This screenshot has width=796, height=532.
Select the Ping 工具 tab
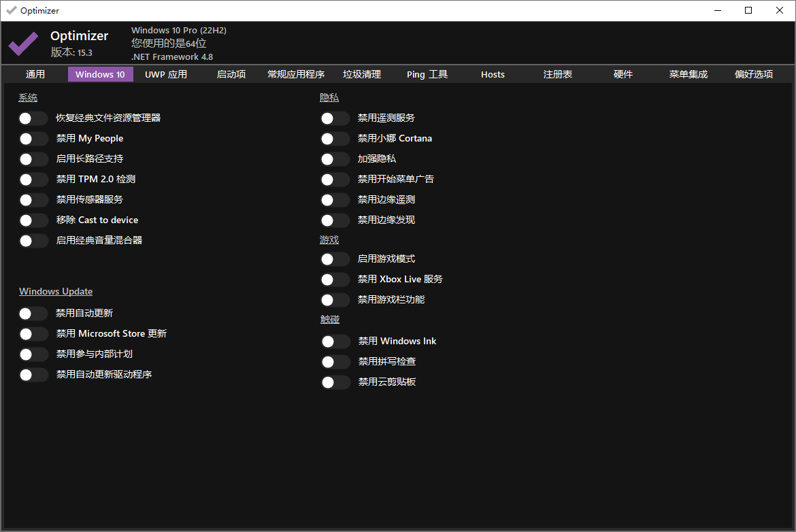[x=427, y=74]
